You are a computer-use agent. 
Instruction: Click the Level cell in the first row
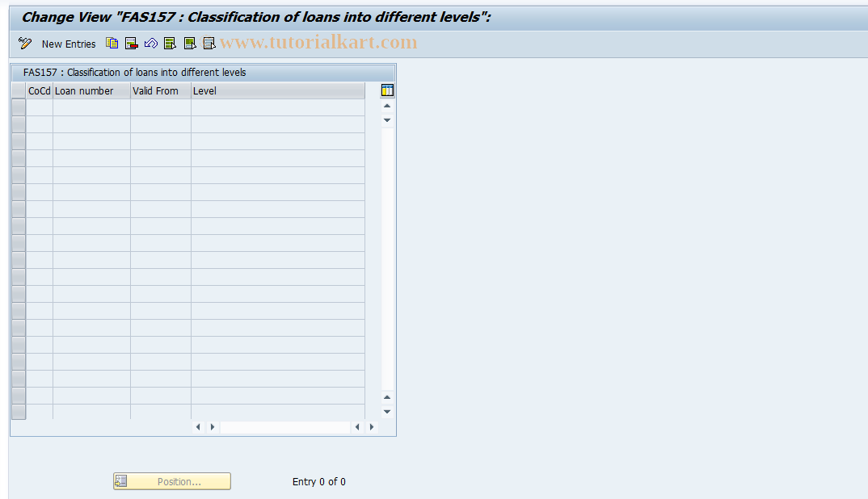278,107
